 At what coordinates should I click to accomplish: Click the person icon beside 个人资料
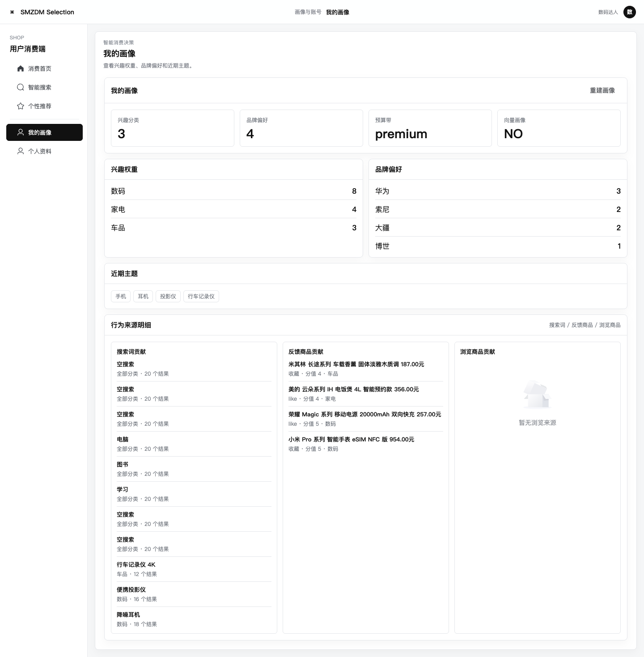[x=21, y=151]
